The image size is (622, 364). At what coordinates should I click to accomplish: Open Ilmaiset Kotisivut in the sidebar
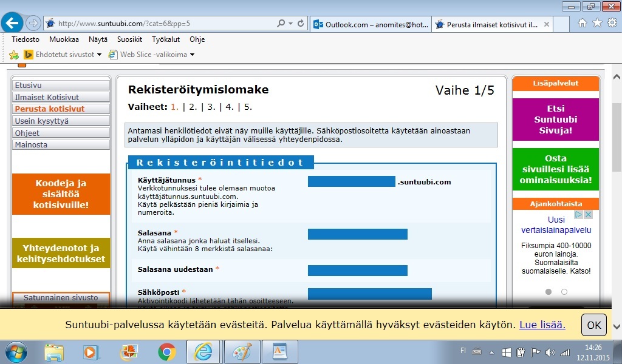click(x=61, y=97)
